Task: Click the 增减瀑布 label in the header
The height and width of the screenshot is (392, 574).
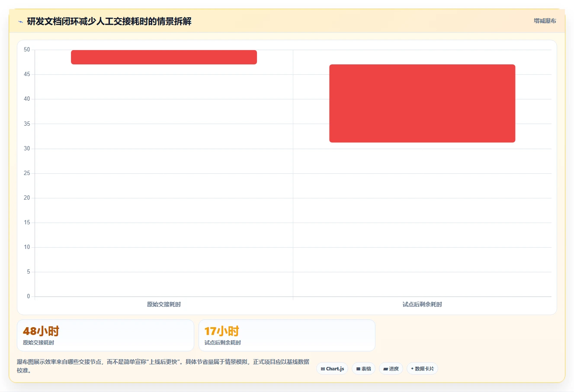Action: (x=545, y=21)
